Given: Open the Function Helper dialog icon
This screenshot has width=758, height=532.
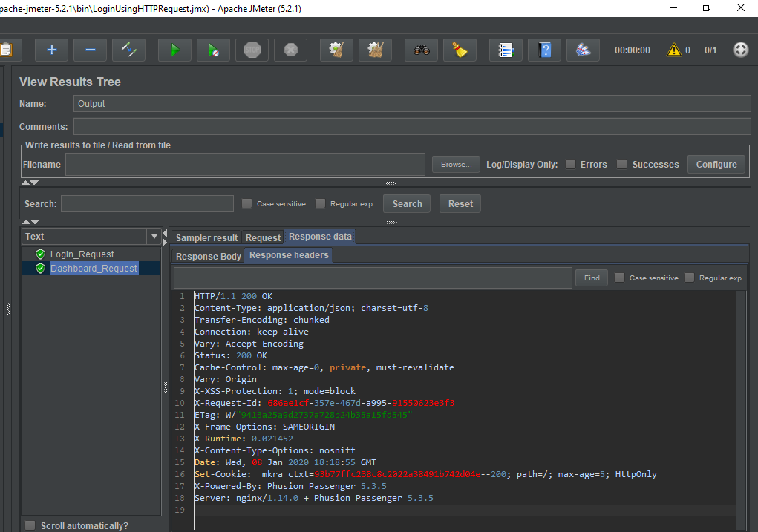Looking at the screenshot, I should coord(506,50).
